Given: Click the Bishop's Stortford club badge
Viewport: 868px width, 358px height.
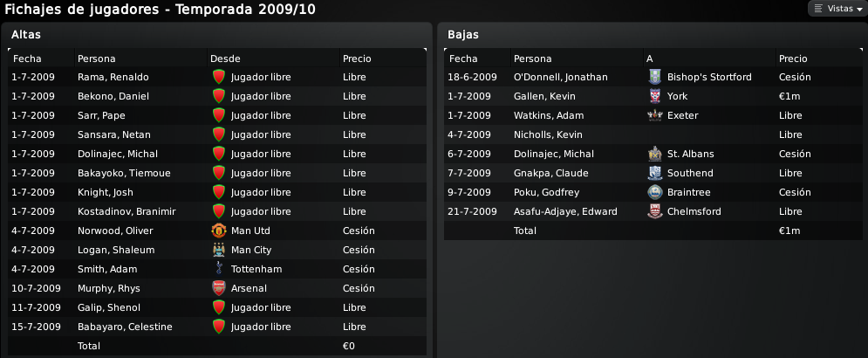Looking at the screenshot, I should pyautogui.click(x=655, y=77).
